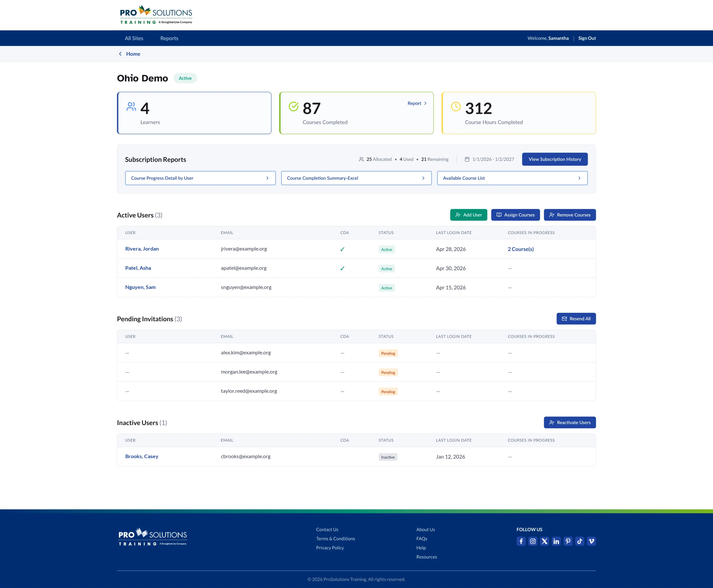
Task: Open the Facebook icon in the footer
Action: pos(521,541)
